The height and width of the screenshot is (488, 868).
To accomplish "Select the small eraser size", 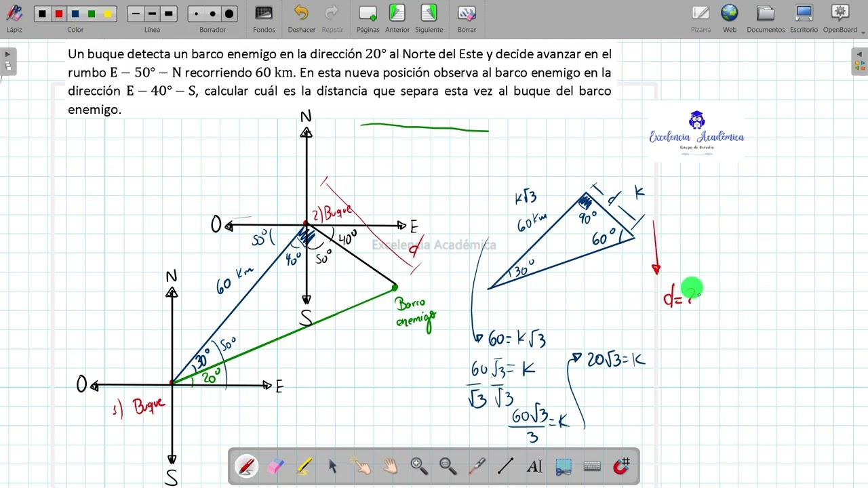I will point(197,14).
